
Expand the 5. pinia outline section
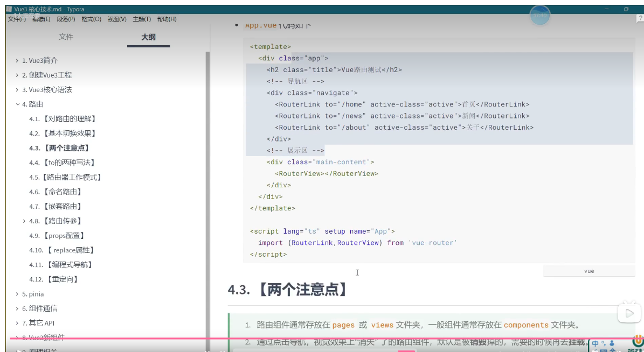coord(17,294)
